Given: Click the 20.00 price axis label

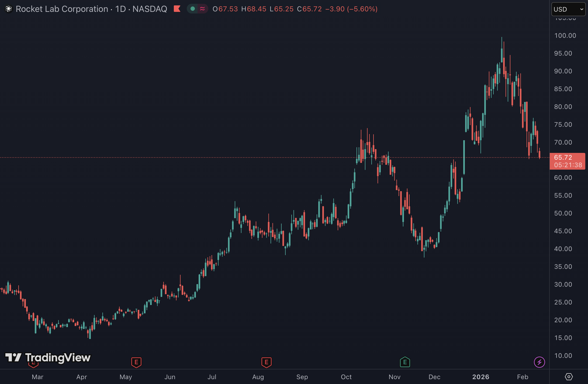Looking at the screenshot, I should pyautogui.click(x=563, y=320).
